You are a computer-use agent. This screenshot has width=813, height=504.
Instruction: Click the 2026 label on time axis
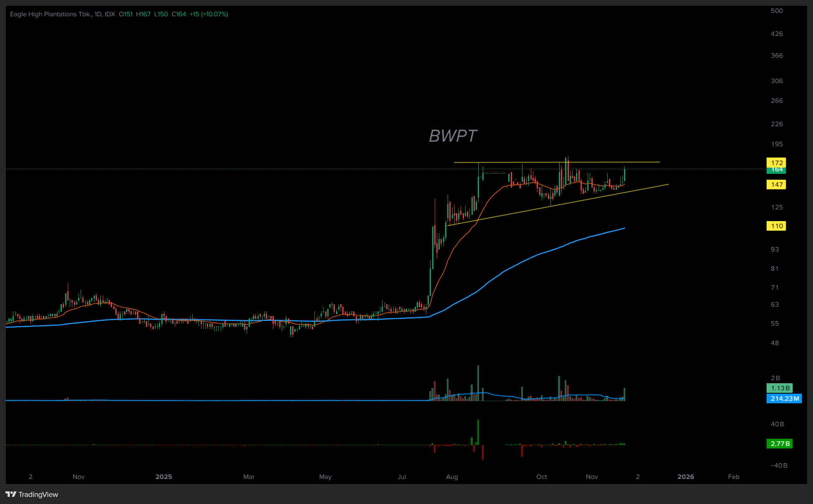point(686,477)
